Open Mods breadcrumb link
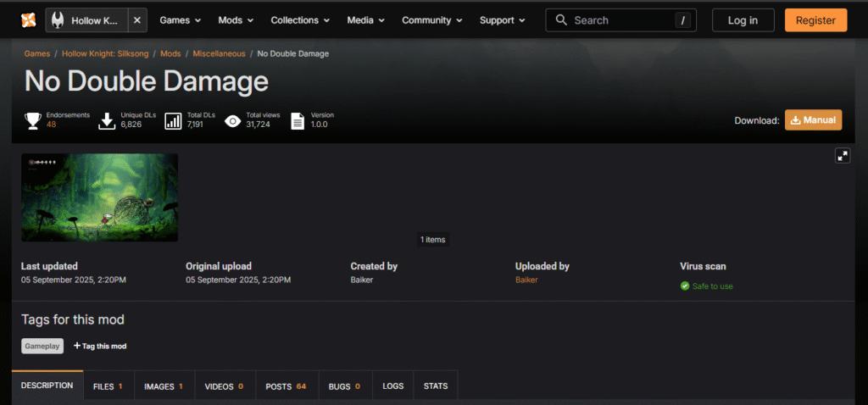The image size is (868, 405). [x=170, y=53]
